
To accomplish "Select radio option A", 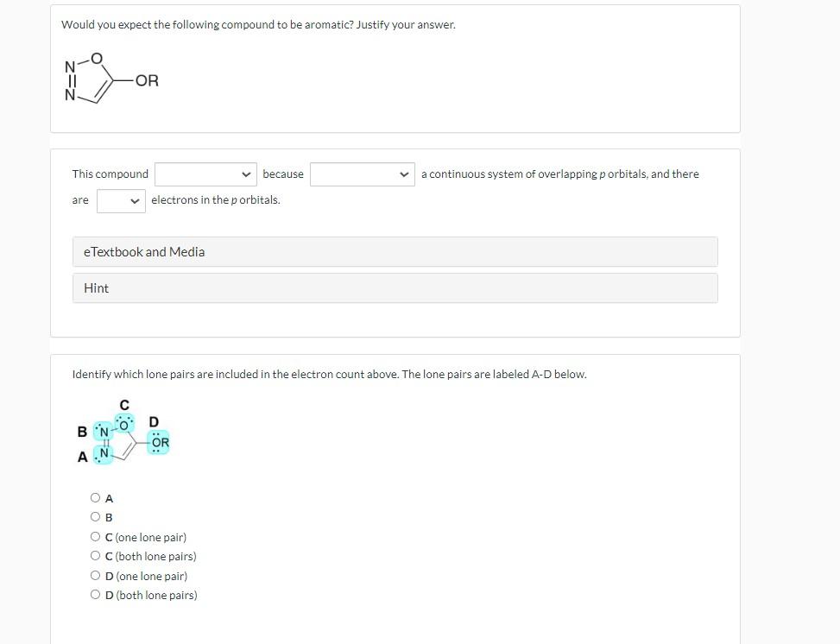I will coord(96,497).
